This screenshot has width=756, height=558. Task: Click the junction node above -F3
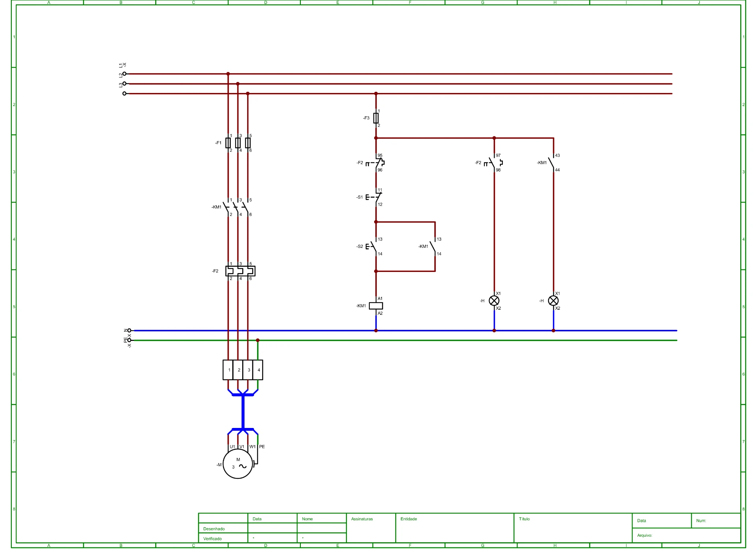376,94
